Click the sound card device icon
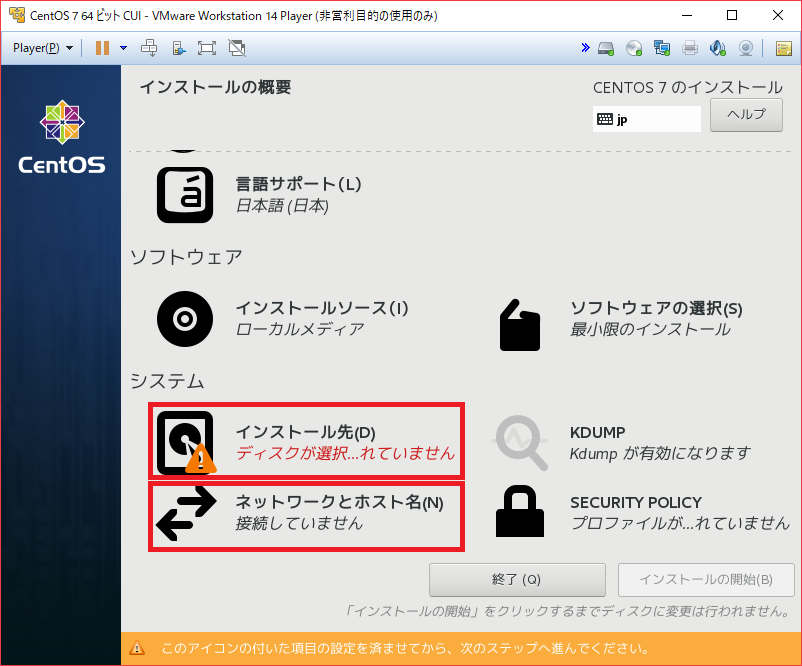The height and width of the screenshot is (666, 802). [718, 49]
